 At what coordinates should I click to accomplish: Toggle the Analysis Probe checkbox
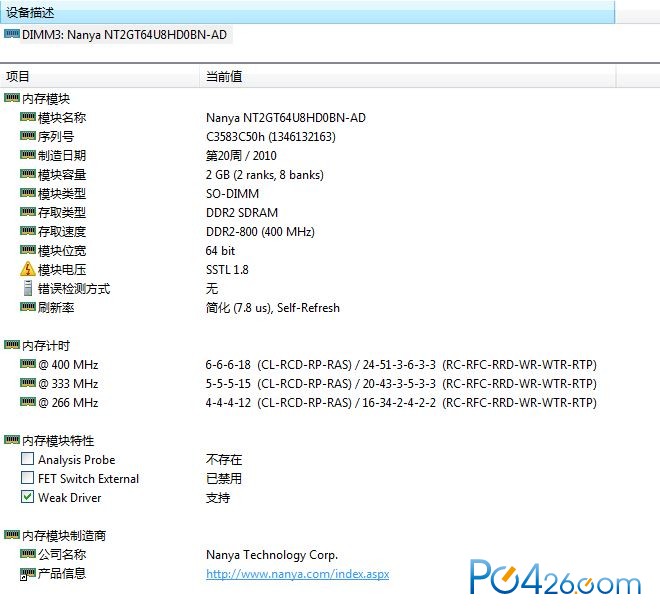pyautogui.click(x=27, y=458)
